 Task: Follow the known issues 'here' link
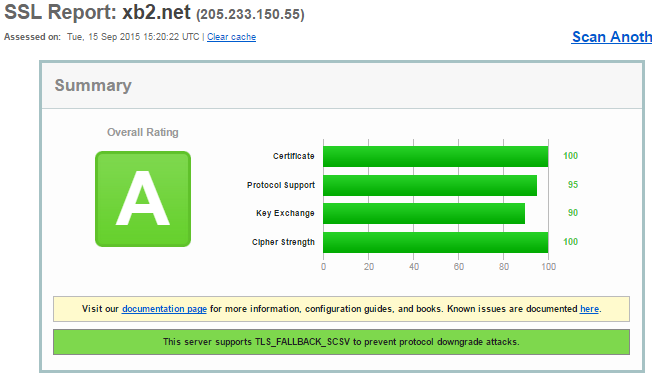[x=589, y=309]
